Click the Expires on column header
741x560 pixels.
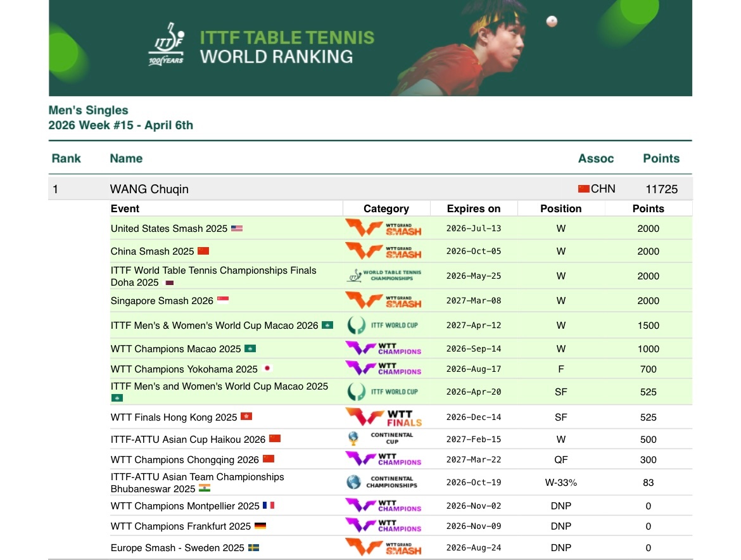[x=474, y=208]
